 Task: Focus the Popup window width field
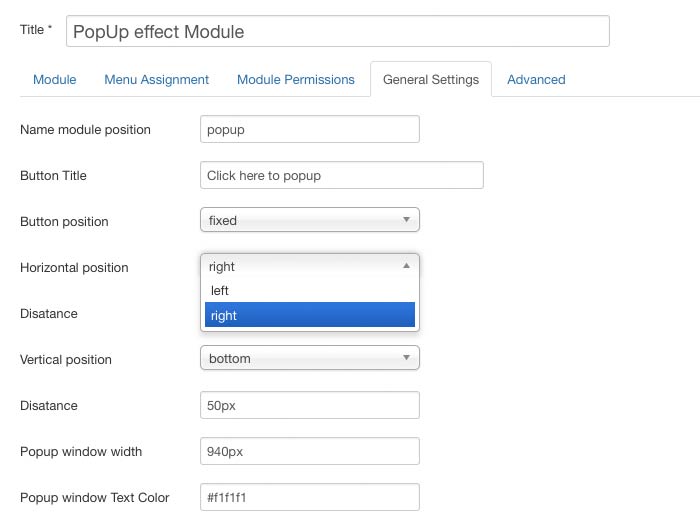309,451
